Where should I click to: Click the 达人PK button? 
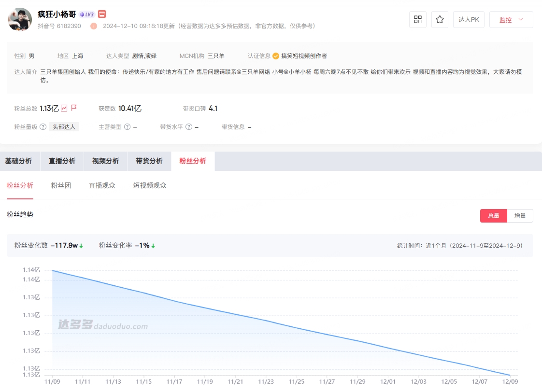468,19
